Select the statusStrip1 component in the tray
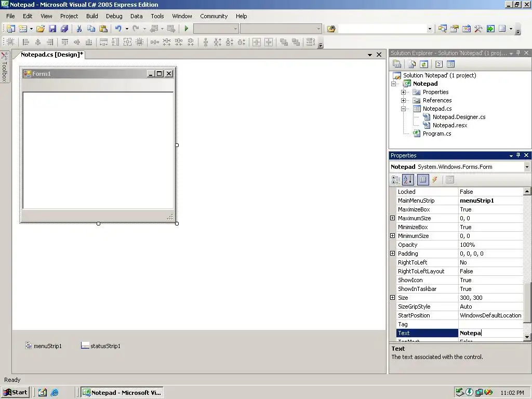 tap(101, 345)
